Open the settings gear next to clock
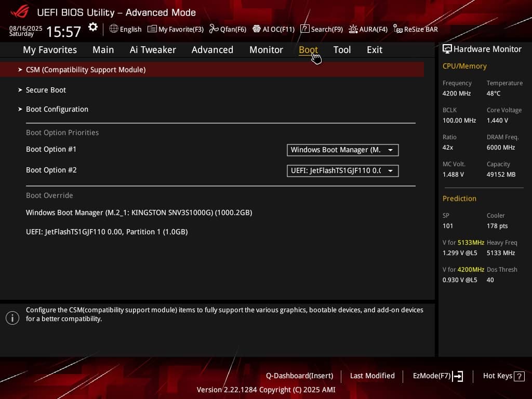Viewport: 532px width, 399px height. (92, 27)
